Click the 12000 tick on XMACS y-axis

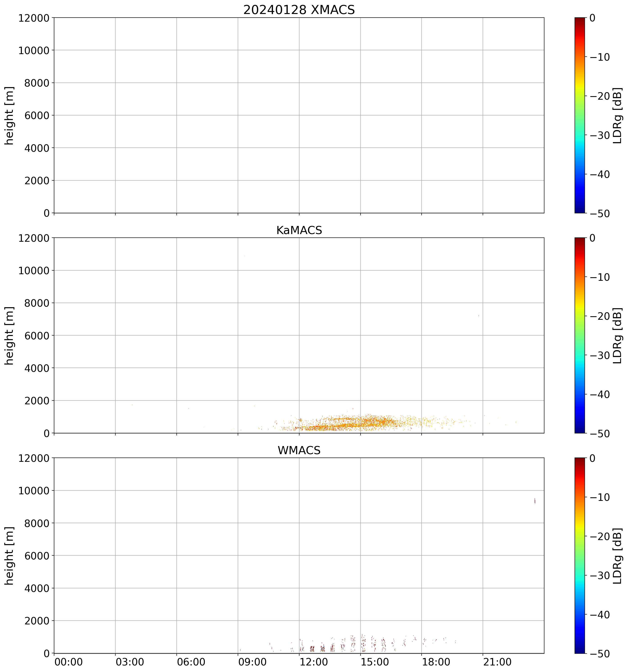pos(34,18)
